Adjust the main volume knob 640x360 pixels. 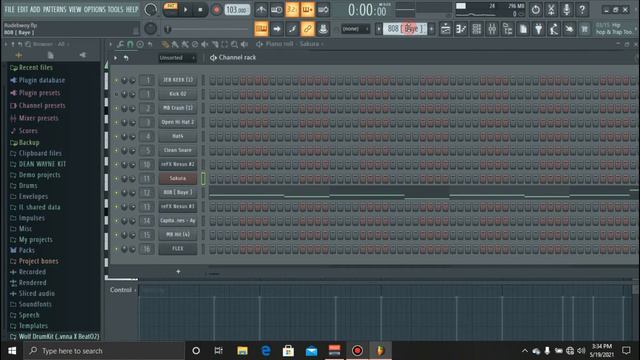(x=151, y=9)
